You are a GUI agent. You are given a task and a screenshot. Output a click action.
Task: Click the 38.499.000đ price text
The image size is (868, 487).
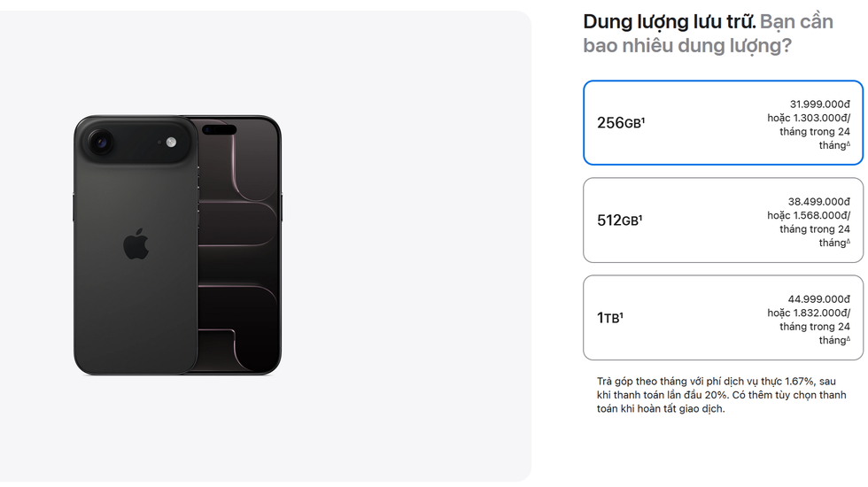coord(818,201)
